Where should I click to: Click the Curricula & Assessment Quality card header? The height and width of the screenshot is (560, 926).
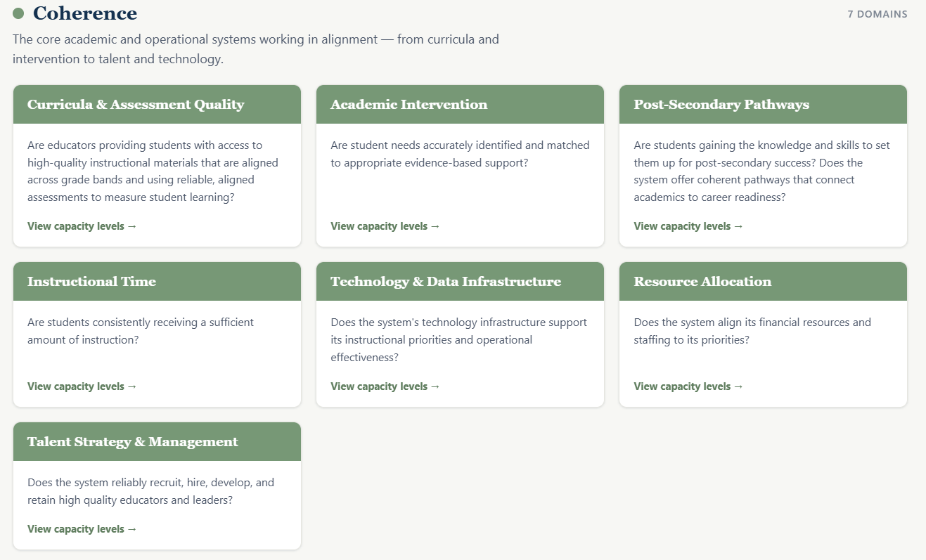[x=157, y=105]
